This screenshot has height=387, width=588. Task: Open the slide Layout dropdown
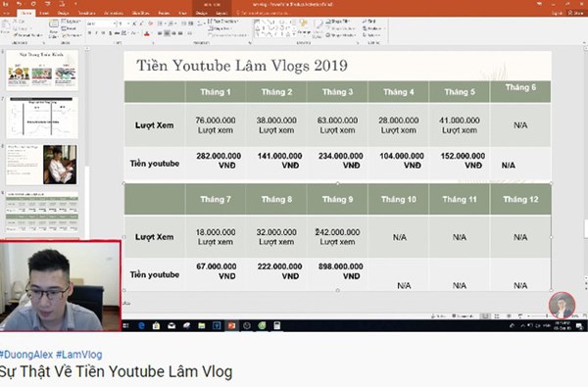click(x=71, y=22)
